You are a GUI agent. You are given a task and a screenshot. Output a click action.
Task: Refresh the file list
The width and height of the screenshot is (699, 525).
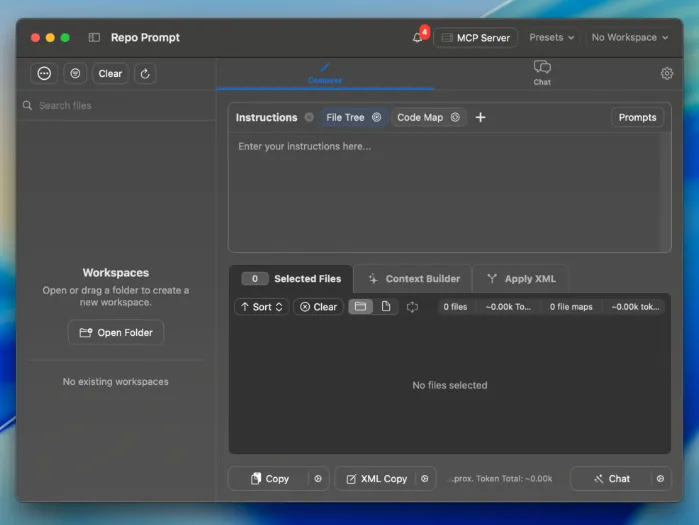click(x=145, y=74)
